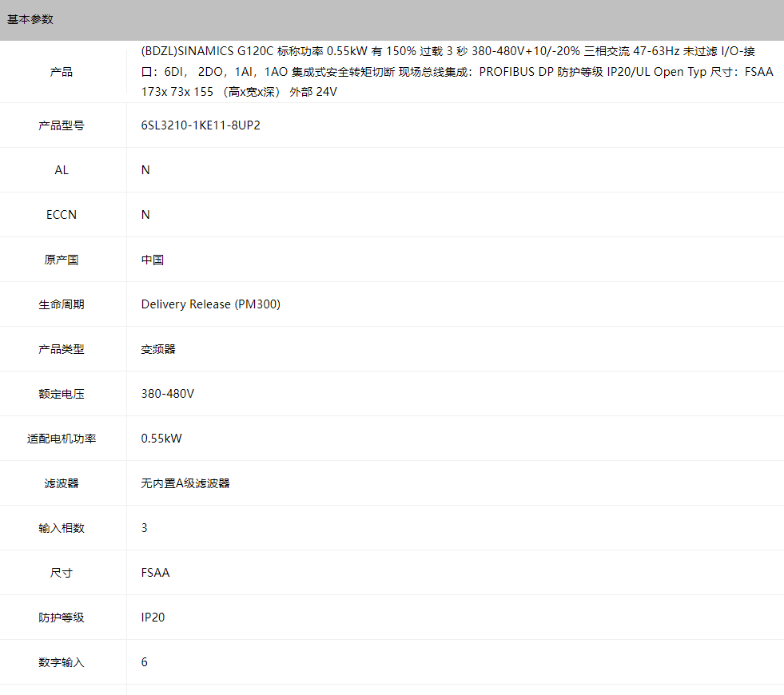Click the 防护等级 label

[62, 618]
